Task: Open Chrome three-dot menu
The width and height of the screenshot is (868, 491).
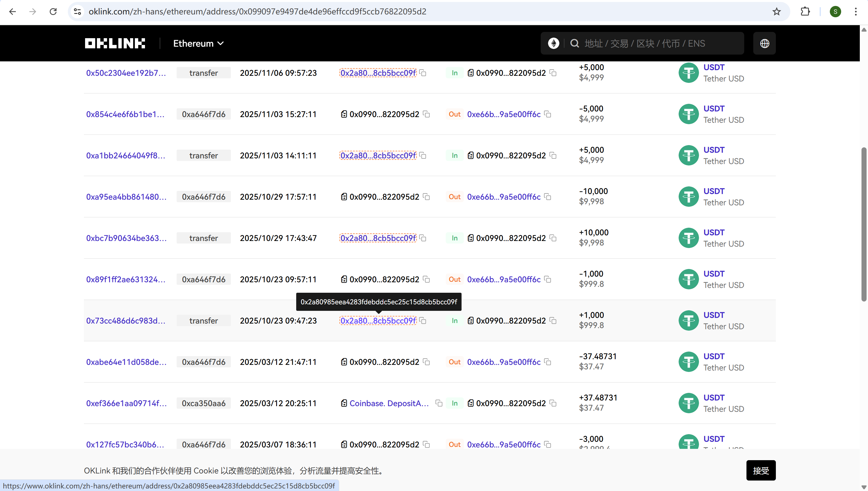Action: coord(856,12)
